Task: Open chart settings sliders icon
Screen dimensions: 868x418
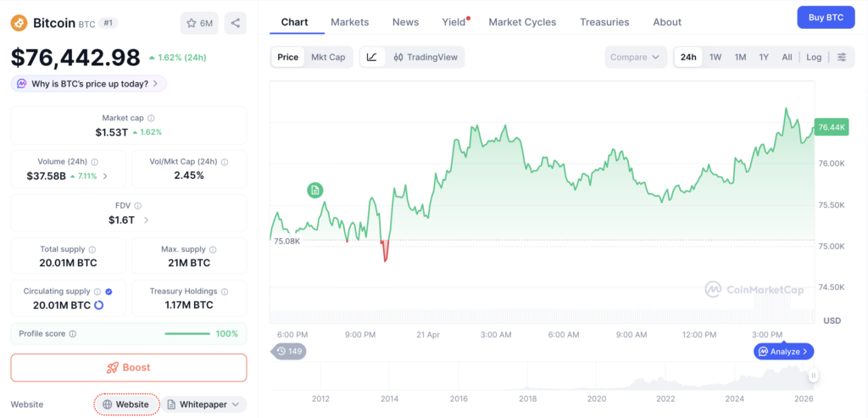Action: pos(842,57)
